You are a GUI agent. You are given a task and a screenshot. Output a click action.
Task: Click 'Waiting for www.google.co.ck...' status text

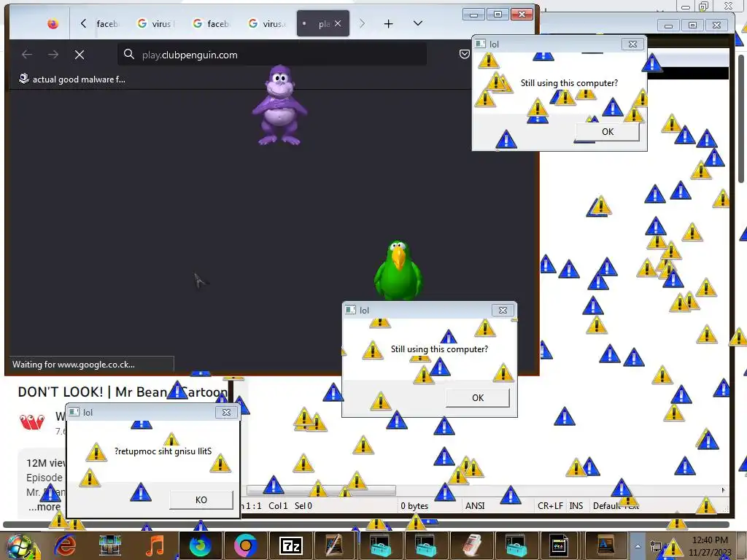[74, 365]
